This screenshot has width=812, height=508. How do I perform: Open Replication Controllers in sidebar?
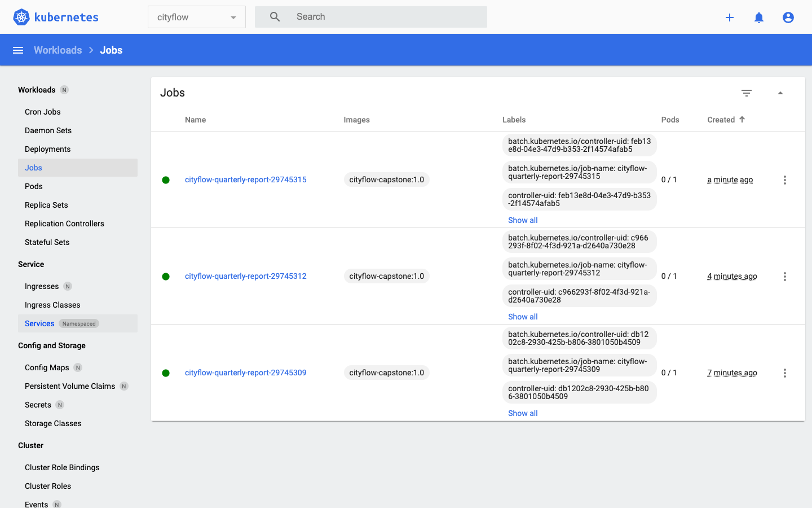(64, 224)
